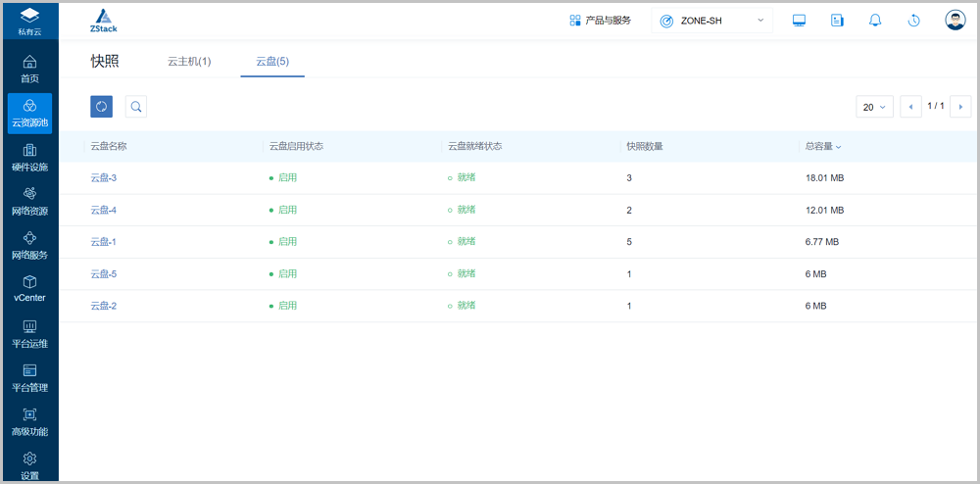Open 设置 settings in the sidebar
Image resolution: width=980 pixels, height=484 pixels.
[29, 466]
